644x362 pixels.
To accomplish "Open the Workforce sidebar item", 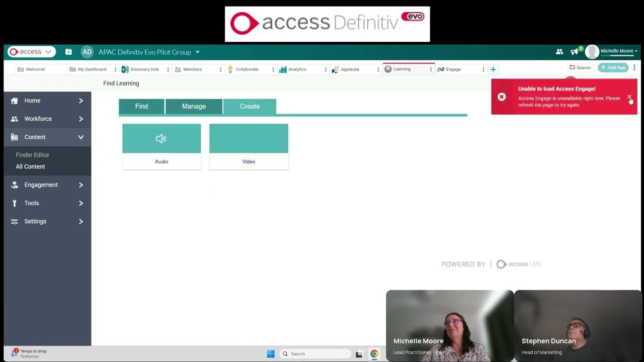I will (38, 119).
